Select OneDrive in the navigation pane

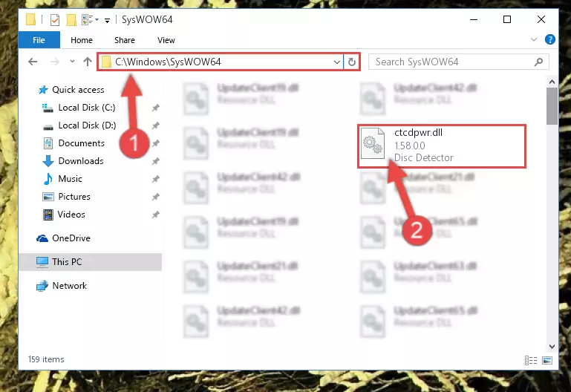pyautogui.click(x=71, y=238)
